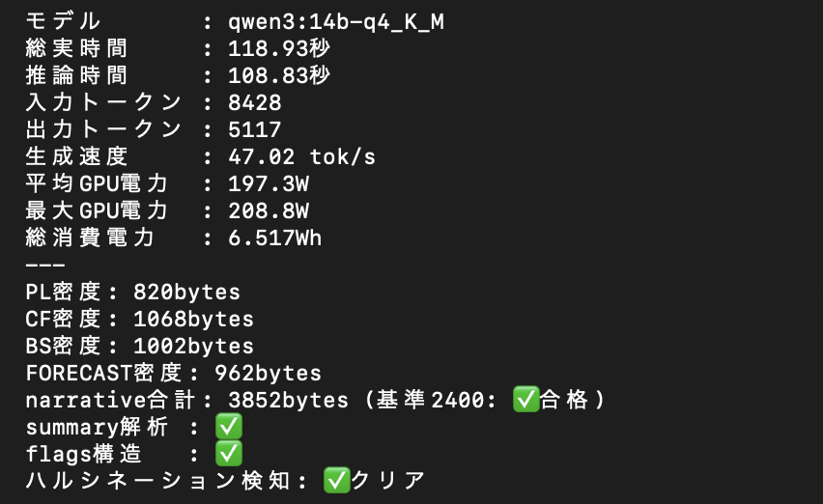Click the narrative合計 value 3852bytes
This screenshot has width=823, height=504.
click(288, 400)
